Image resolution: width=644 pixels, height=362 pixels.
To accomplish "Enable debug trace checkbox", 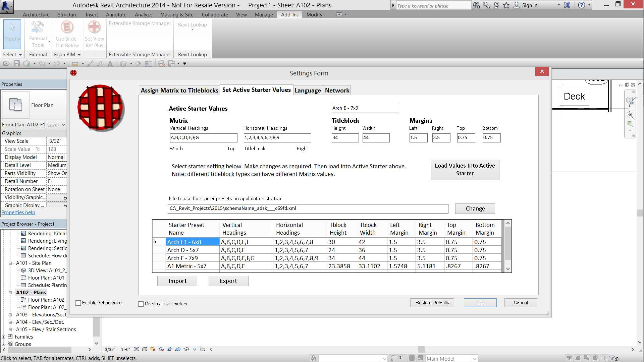I will pyautogui.click(x=78, y=303).
